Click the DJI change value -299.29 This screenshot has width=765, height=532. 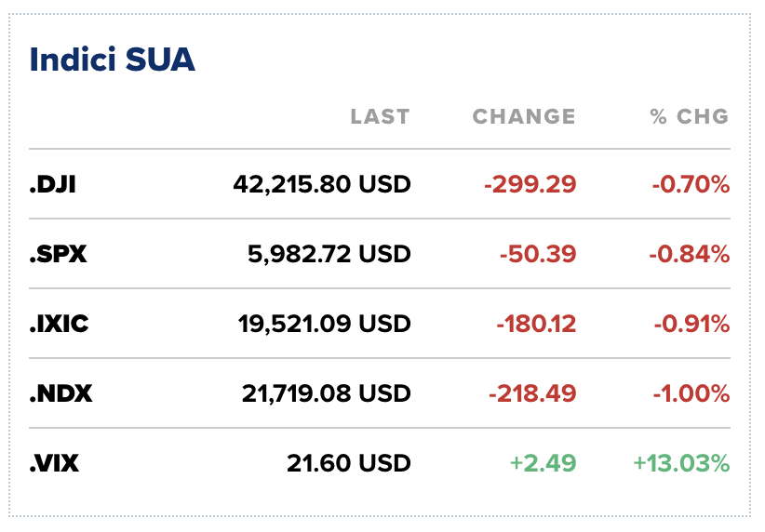click(x=530, y=184)
